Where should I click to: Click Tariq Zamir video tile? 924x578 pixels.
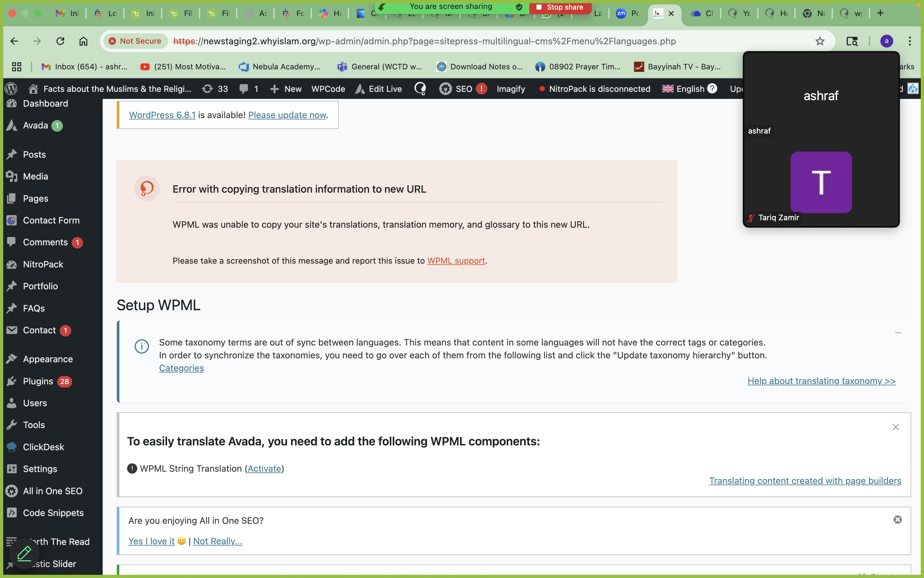[821, 182]
